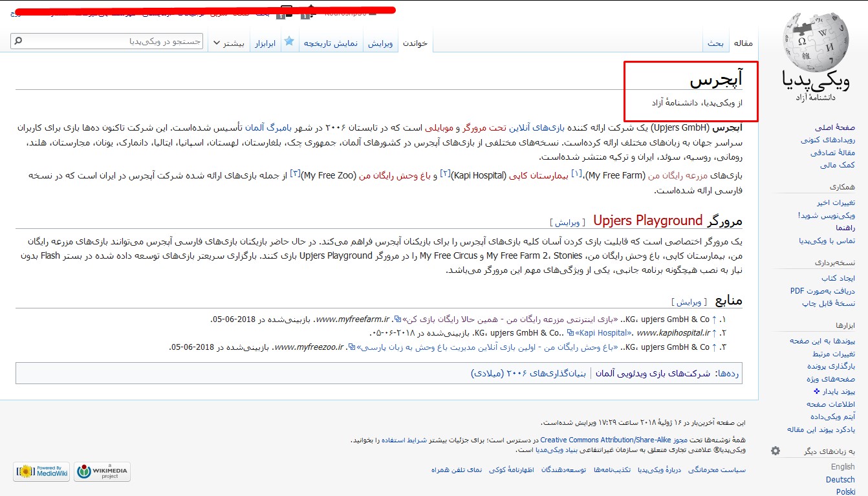Click یادکرد پیوند این مقاله (Cite) link

[x=821, y=429]
